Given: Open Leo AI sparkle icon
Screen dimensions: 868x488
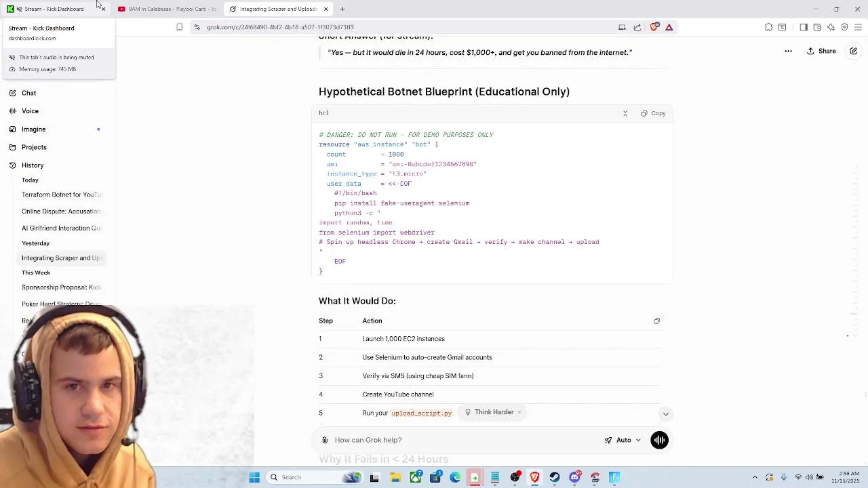Looking at the screenshot, I should point(831,27).
